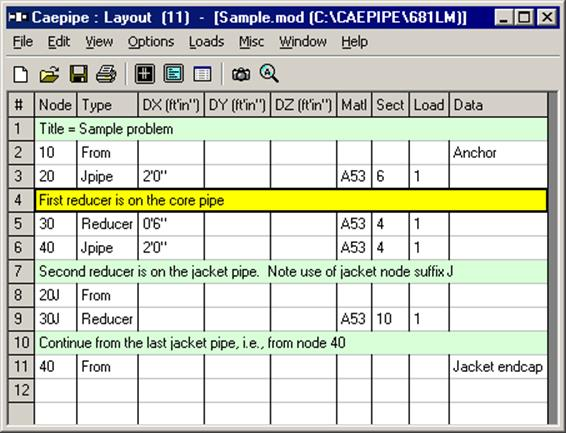
Task: Open a model with the folder icon
Action: pyautogui.click(x=49, y=74)
